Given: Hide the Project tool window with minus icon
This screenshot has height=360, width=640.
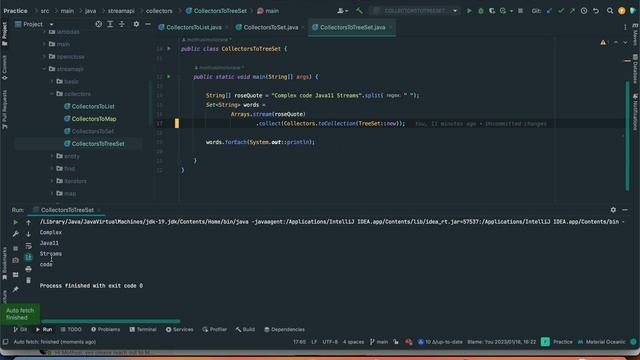Looking at the screenshot, I should (x=148, y=24).
